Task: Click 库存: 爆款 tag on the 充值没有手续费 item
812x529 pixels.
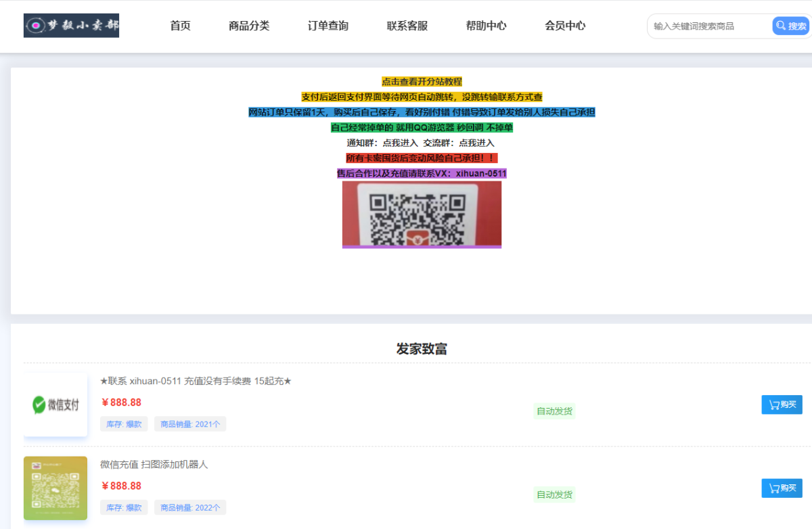Action: [124, 424]
